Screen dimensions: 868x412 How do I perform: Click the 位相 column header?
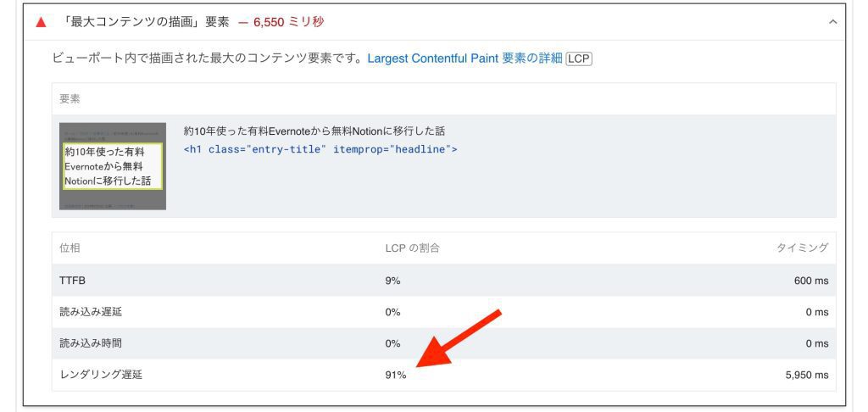[x=70, y=248]
